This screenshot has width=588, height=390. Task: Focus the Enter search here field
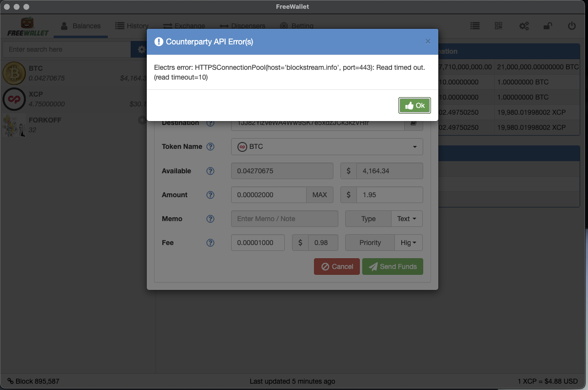tap(67, 49)
